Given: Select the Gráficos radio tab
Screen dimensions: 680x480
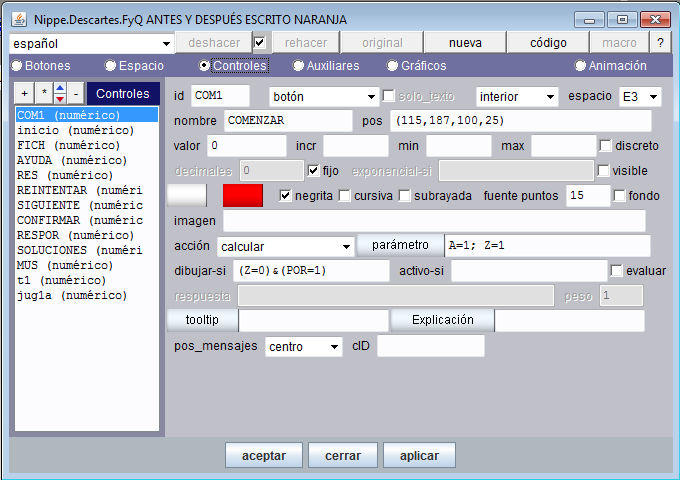Looking at the screenshot, I should (393, 66).
